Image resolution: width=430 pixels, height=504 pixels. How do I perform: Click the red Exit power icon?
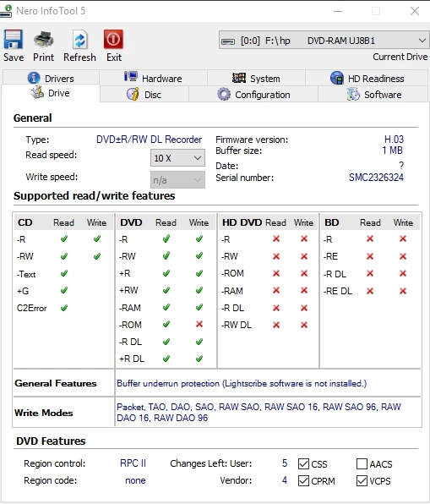point(113,39)
